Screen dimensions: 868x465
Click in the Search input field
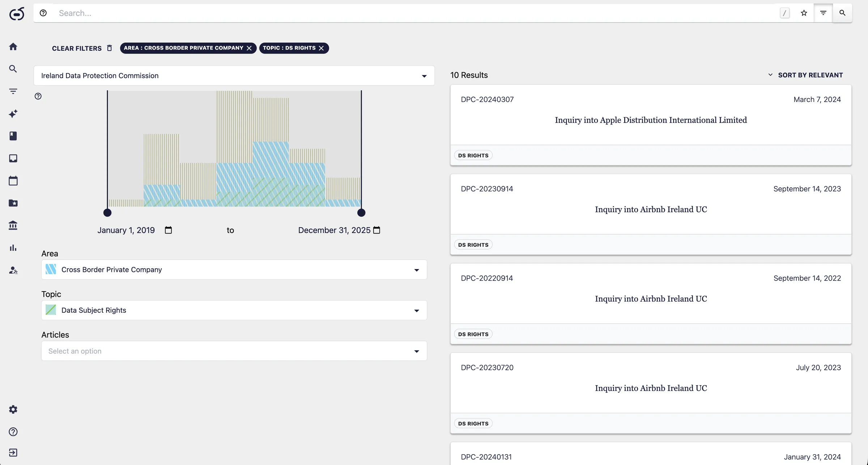coord(416,13)
